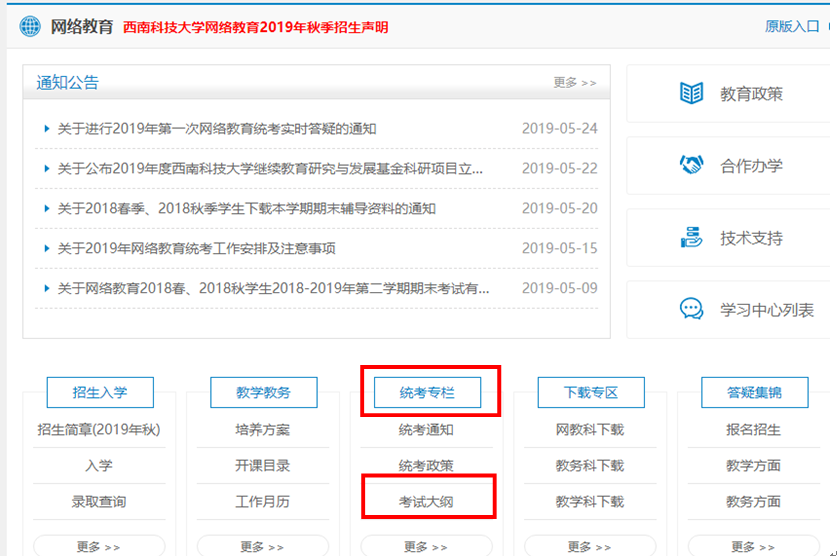The height and width of the screenshot is (556, 839).
Task: Click the 合作办学 handshake icon
Action: click(x=691, y=166)
